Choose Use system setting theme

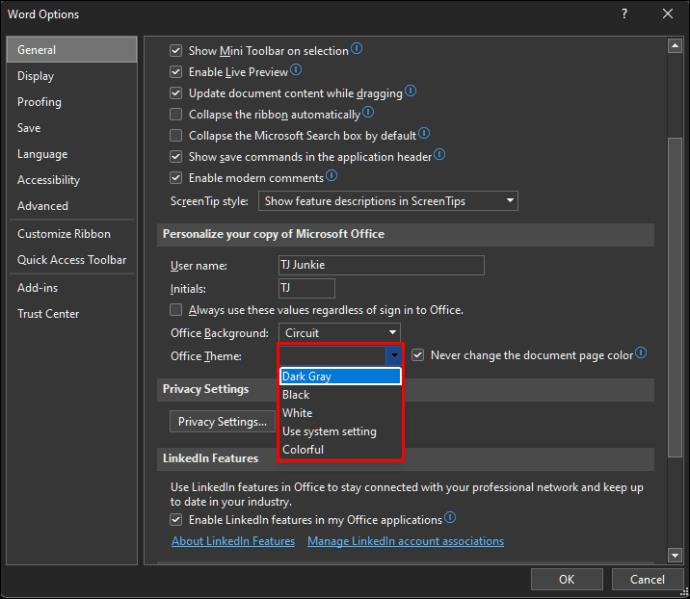pyautogui.click(x=340, y=431)
